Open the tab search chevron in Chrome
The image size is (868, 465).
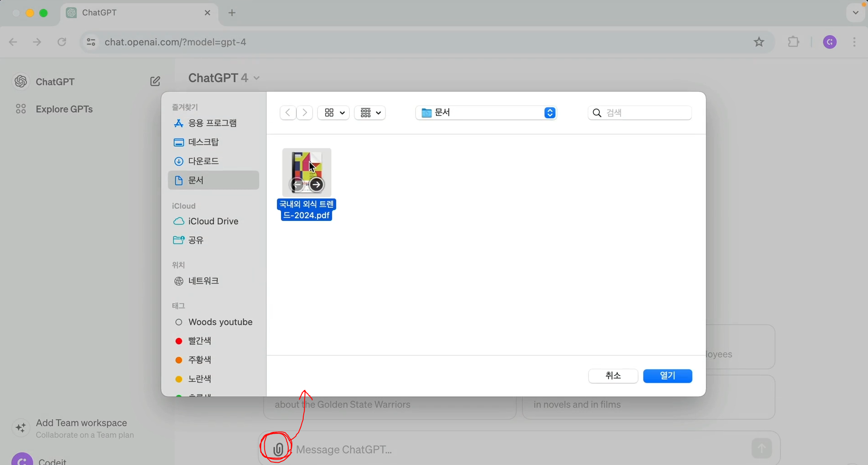pos(856,13)
